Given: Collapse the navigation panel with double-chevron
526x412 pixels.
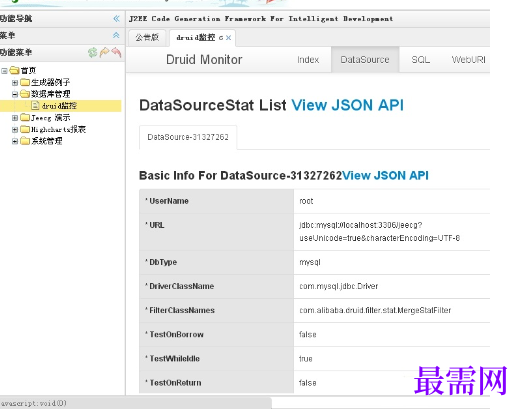Looking at the screenshot, I should click(x=116, y=18).
